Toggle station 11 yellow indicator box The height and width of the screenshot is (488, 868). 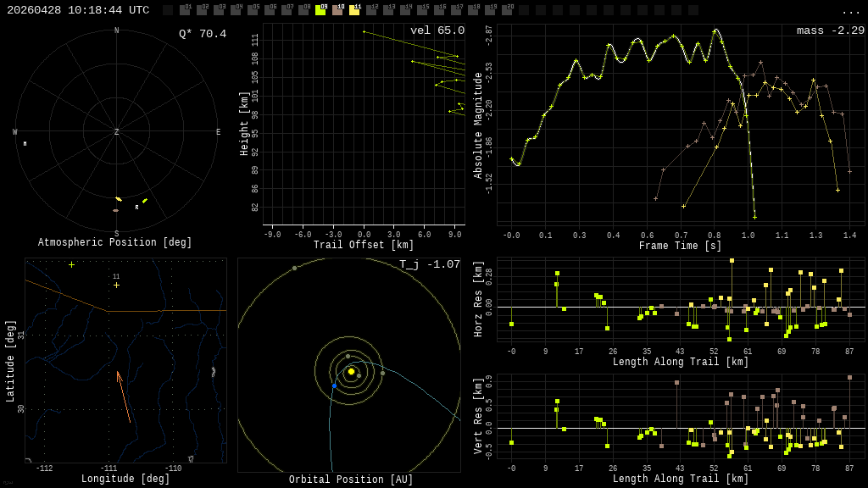pos(354,10)
